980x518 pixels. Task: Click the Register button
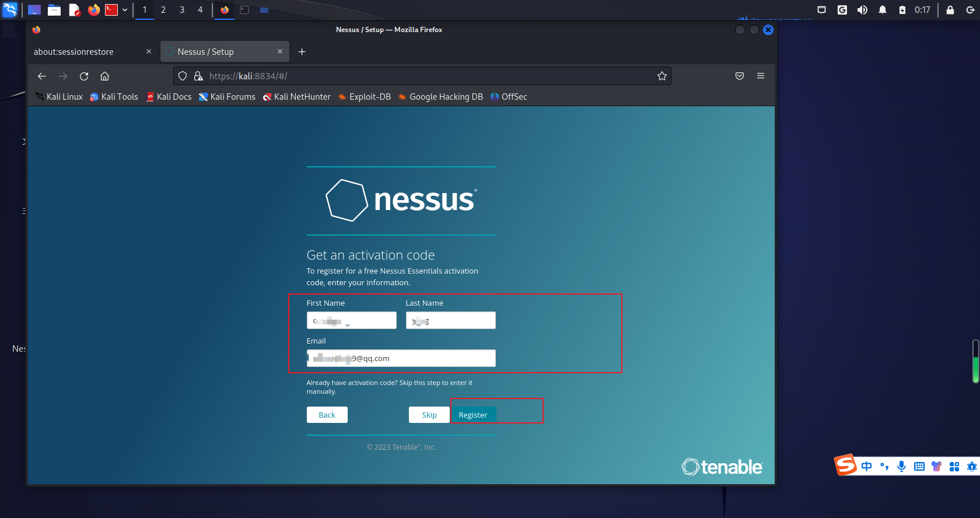[473, 415]
